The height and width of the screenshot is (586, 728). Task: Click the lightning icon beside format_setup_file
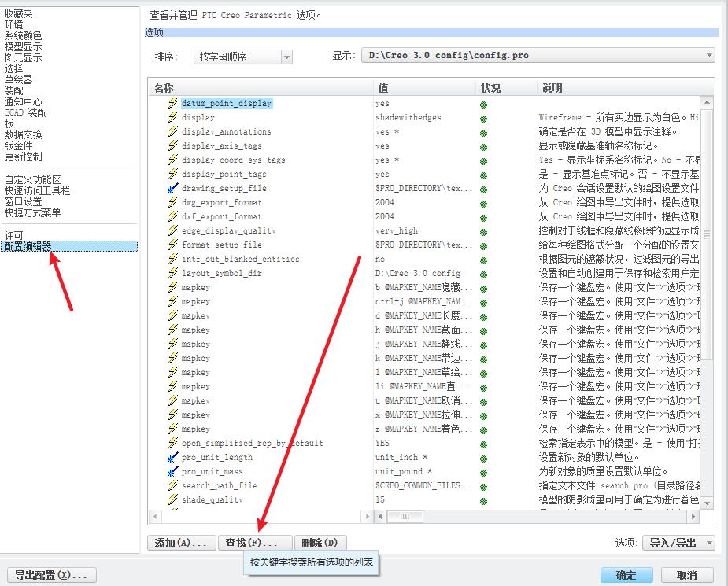point(172,245)
